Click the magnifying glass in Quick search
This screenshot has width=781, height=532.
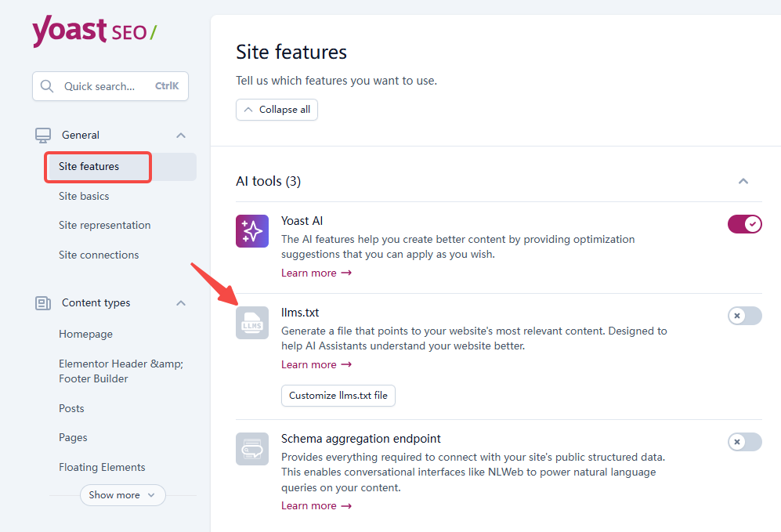(x=47, y=86)
